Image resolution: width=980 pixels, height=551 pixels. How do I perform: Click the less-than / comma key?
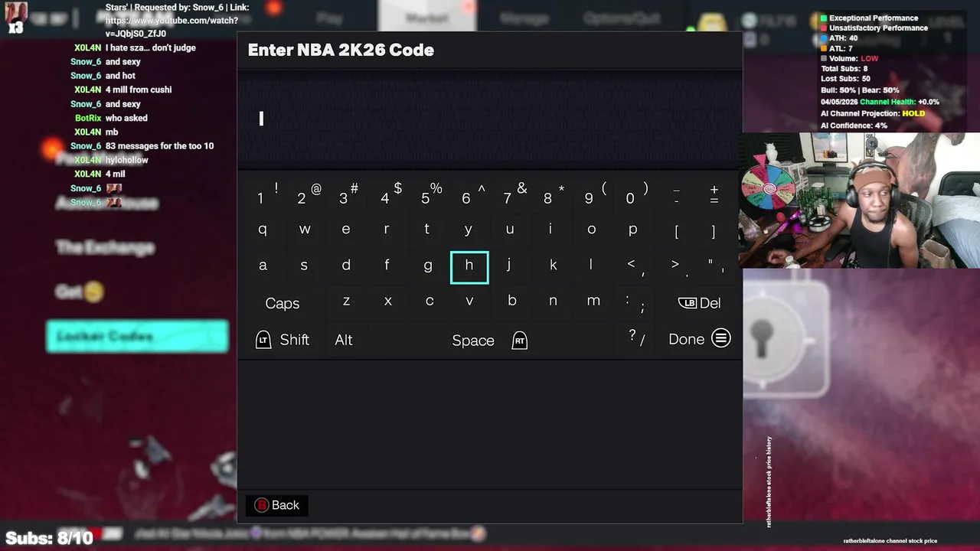coord(635,266)
